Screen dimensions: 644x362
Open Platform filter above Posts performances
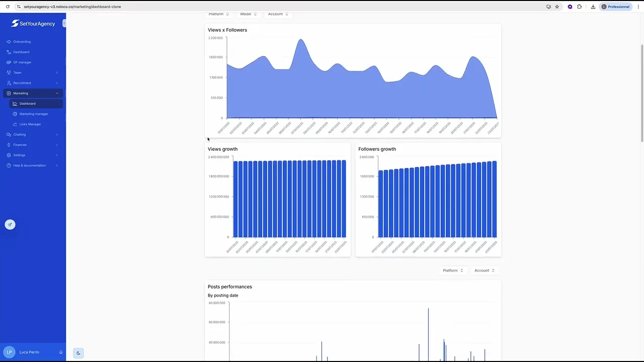coord(453,270)
